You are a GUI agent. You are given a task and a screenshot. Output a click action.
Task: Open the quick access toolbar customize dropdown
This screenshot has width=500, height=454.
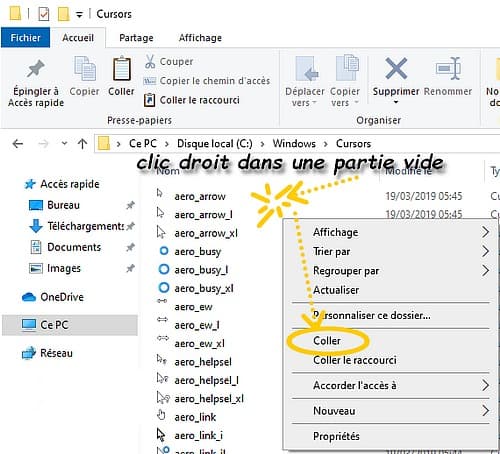(79, 15)
